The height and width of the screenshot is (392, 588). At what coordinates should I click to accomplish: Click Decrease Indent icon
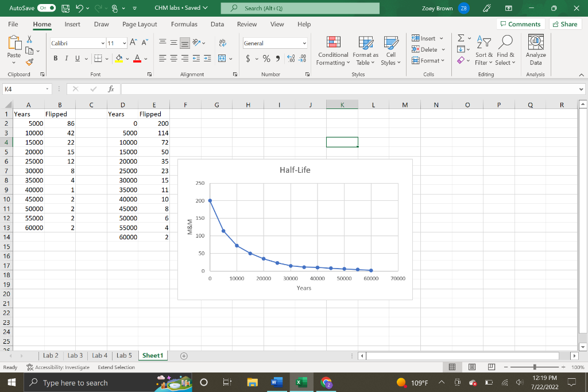[196, 58]
